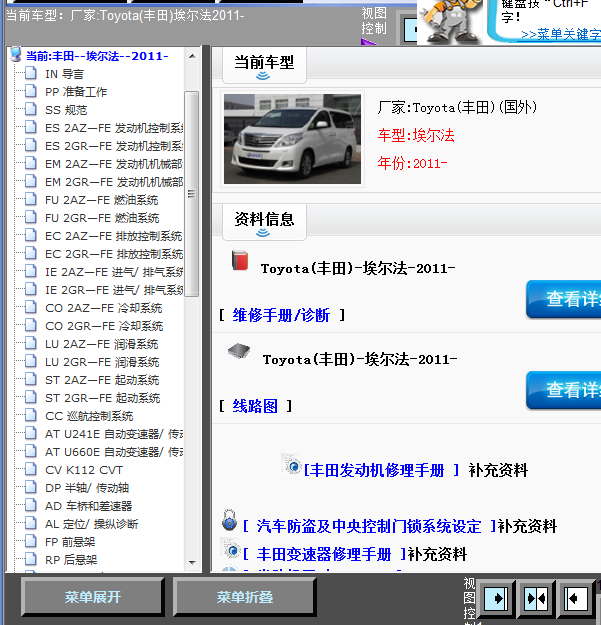The image size is (601, 625).
Task: Click the page icon beside PP 准备工作
Action: coord(31,91)
